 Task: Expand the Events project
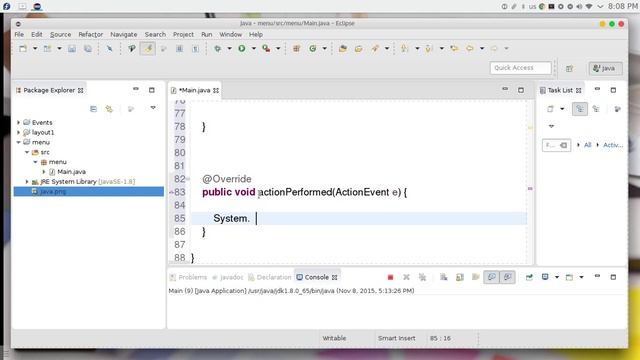point(18,122)
